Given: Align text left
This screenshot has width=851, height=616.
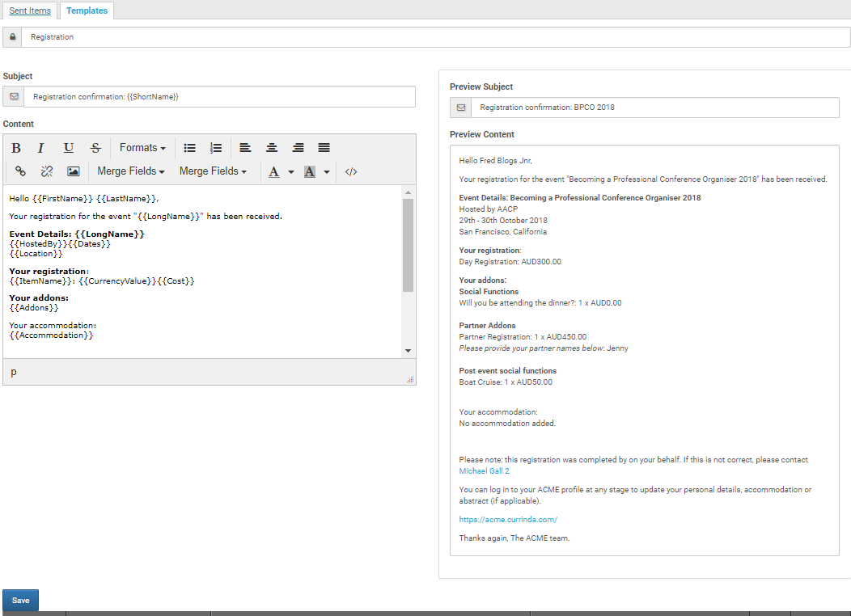Looking at the screenshot, I should 245,148.
